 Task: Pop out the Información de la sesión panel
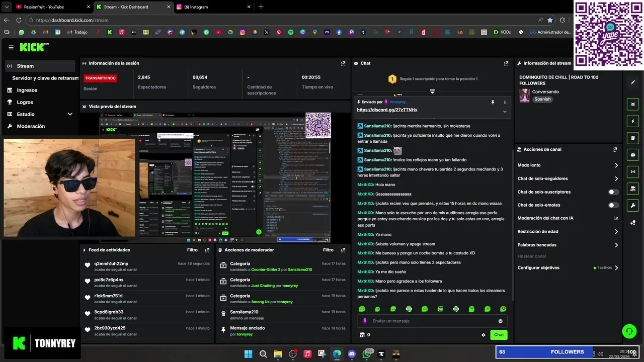coord(343,63)
